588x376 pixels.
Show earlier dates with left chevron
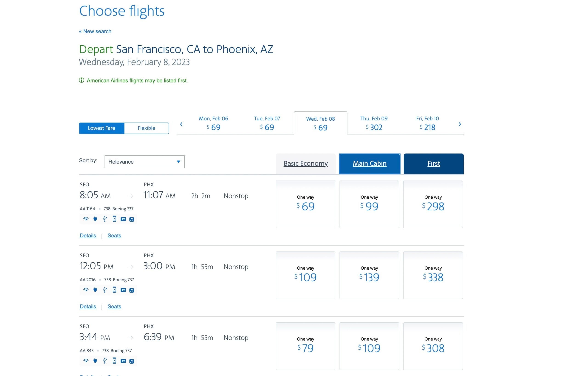click(x=181, y=124)
